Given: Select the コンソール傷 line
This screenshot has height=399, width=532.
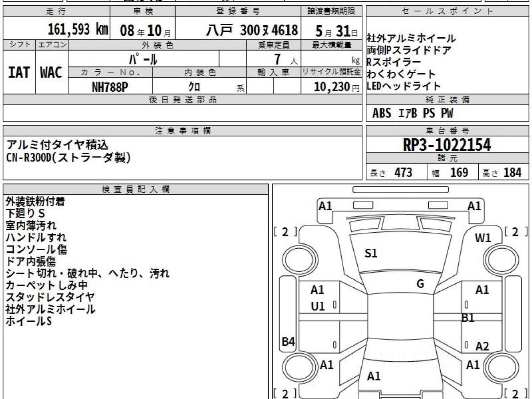Looking at the screenshot, I should (36, 250).
